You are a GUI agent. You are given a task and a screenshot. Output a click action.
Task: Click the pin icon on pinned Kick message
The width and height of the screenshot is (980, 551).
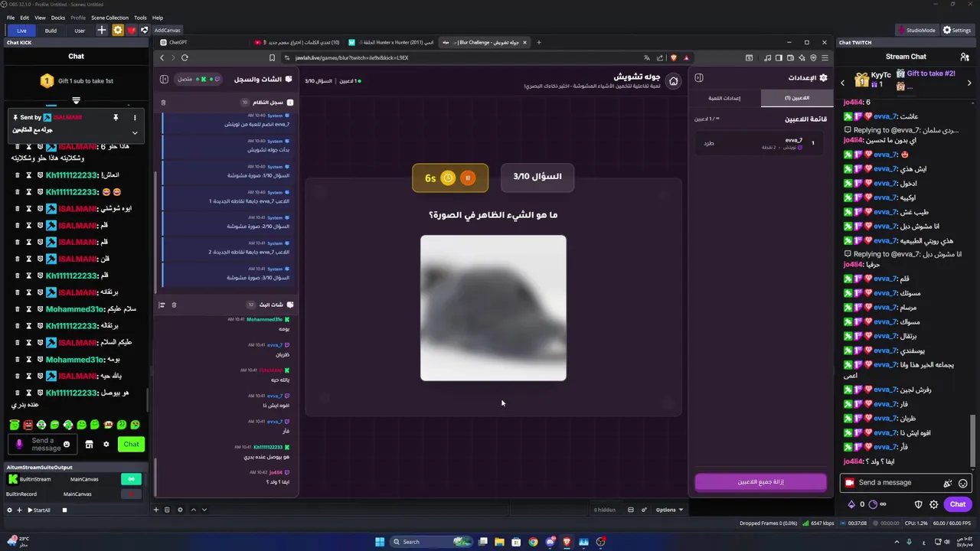click(x=116, y=118)
